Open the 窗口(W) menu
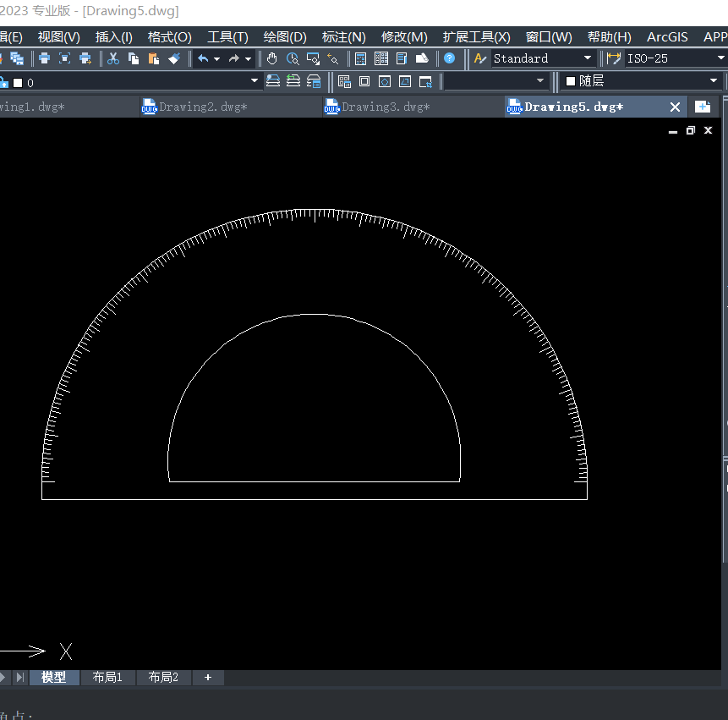Screen dimensions: 728x720 (549, 37)
